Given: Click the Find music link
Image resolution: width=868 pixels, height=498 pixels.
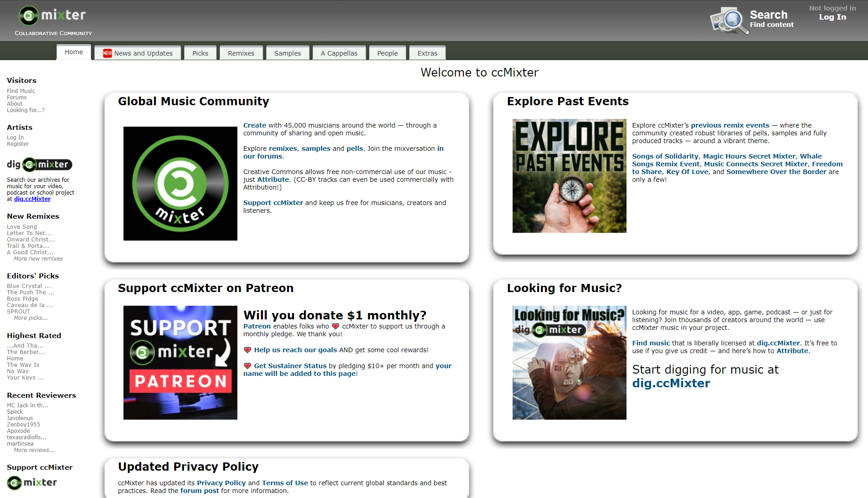Looking at the screenshot, I should pyautogui.click(x=651, y=343).
